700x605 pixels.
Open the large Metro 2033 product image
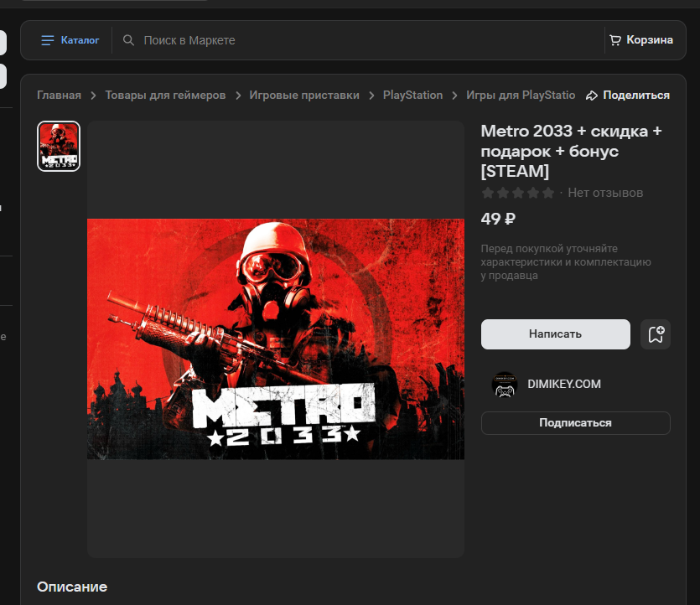click(276, 339)
